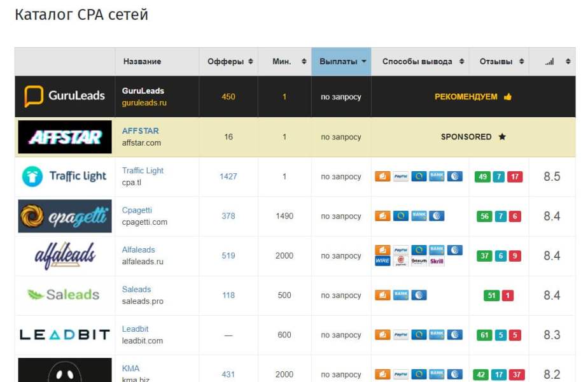Click the red 17 reviews badge for Traffic Light
Image resolution: width=588 pixels, height=382 pixels.
[x=515, y=177]
